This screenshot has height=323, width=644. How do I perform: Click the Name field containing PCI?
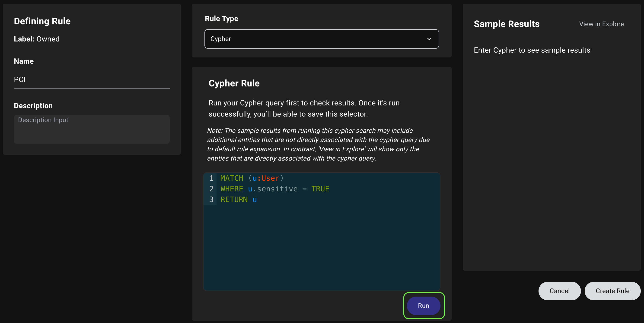tap(92, 79)
